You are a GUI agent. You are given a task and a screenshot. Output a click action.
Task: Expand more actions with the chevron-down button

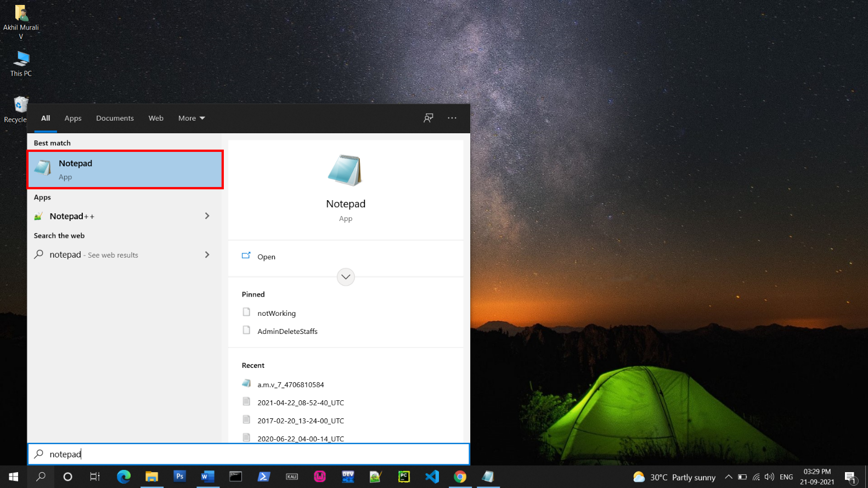pyautogui.click(x=346, y=277)
